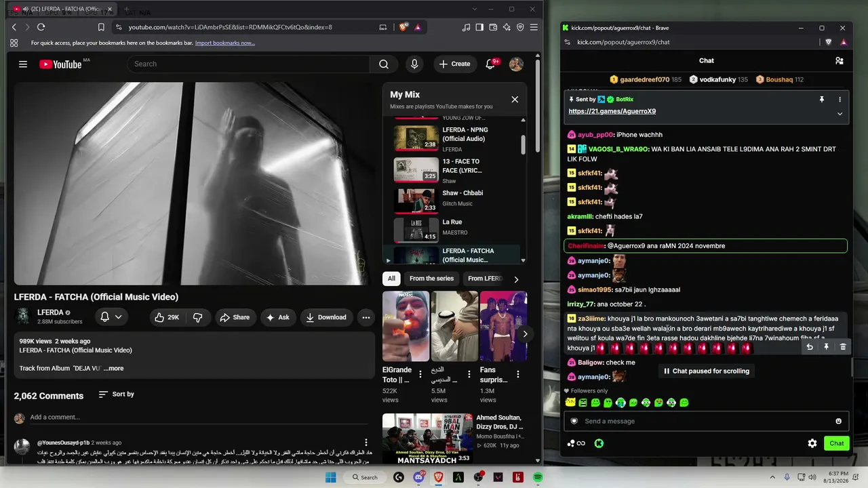Open options for ElGrande Toto short

click(x=420, y=374)
